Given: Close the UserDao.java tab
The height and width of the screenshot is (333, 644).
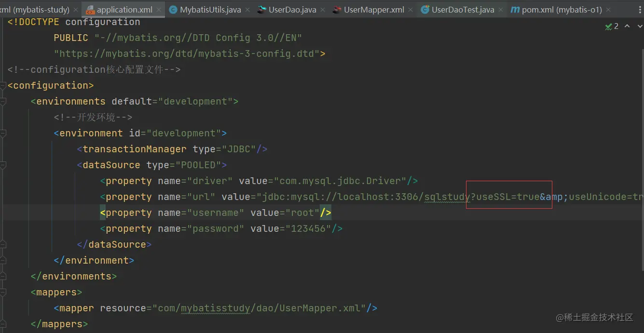Looking at the screenshot, I should coord(322,10).
